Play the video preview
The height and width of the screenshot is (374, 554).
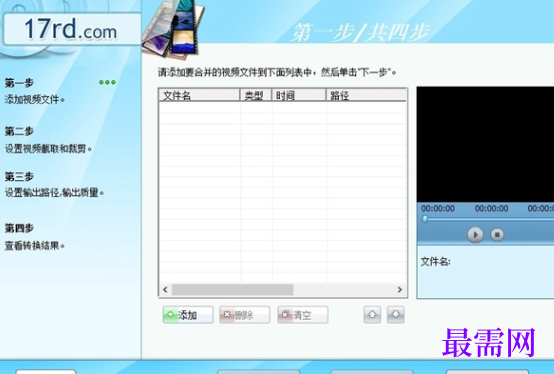click(x=475, y=235)
